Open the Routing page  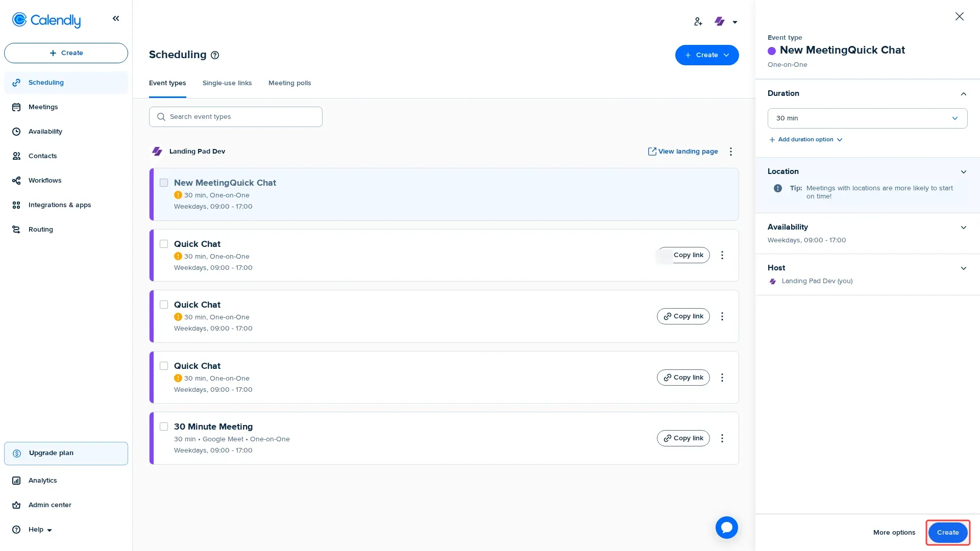click(x=40, y=229)
